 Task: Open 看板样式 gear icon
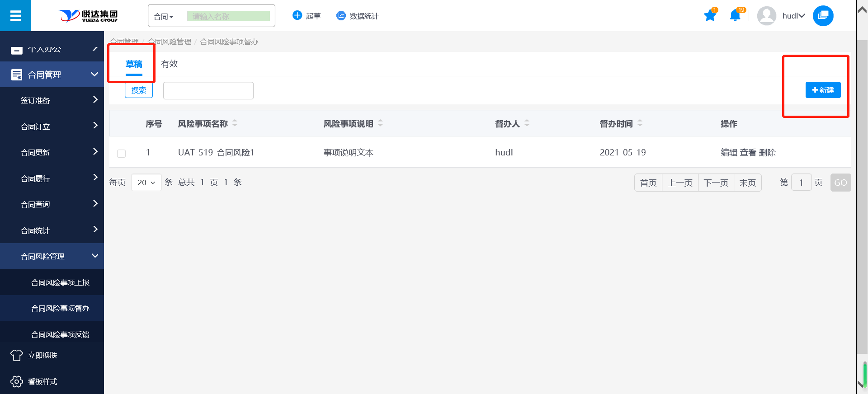17,381
